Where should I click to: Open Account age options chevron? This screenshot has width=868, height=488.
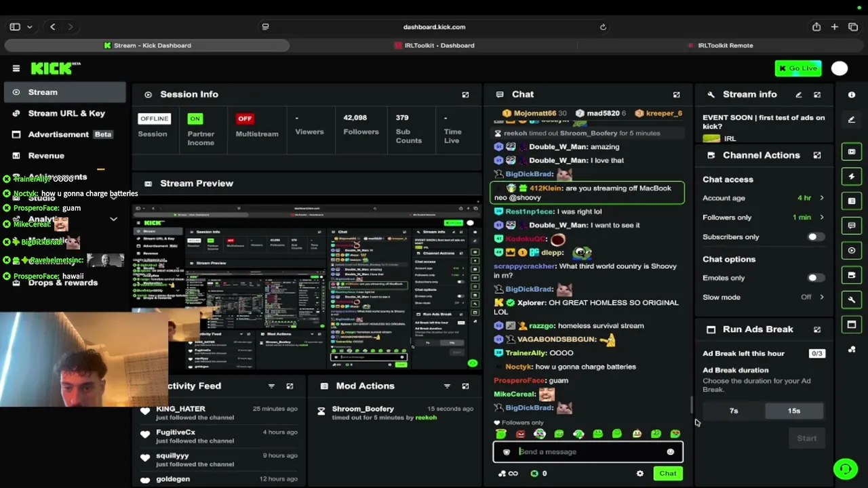[x=822, y=198]
